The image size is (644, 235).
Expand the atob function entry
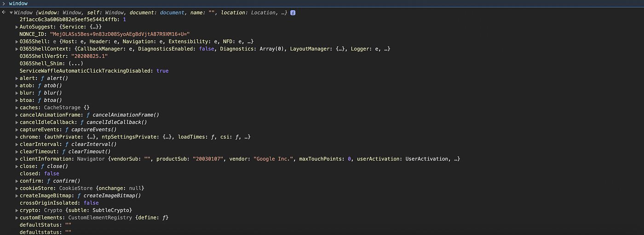pyautogui.click(x=17, y=86)
